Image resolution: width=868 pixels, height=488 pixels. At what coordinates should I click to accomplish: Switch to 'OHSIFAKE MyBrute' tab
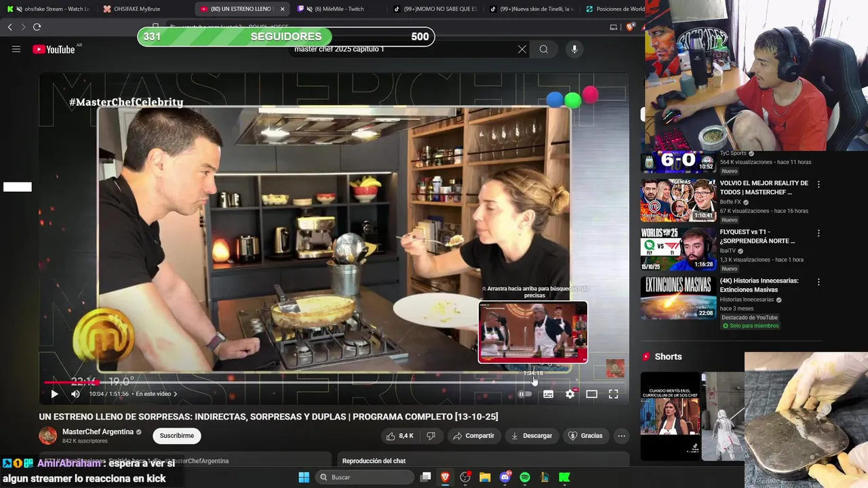[x=144, y=9]
